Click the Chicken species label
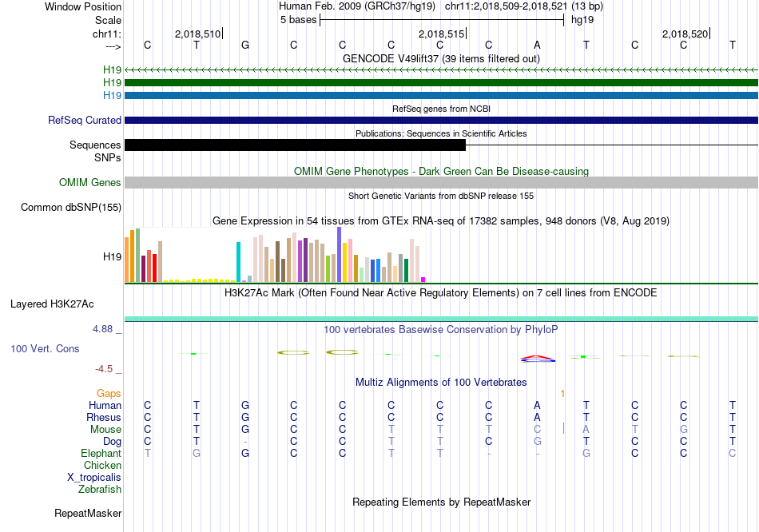The width and height of the screenshot is (759, 532). tap(102, 465)
